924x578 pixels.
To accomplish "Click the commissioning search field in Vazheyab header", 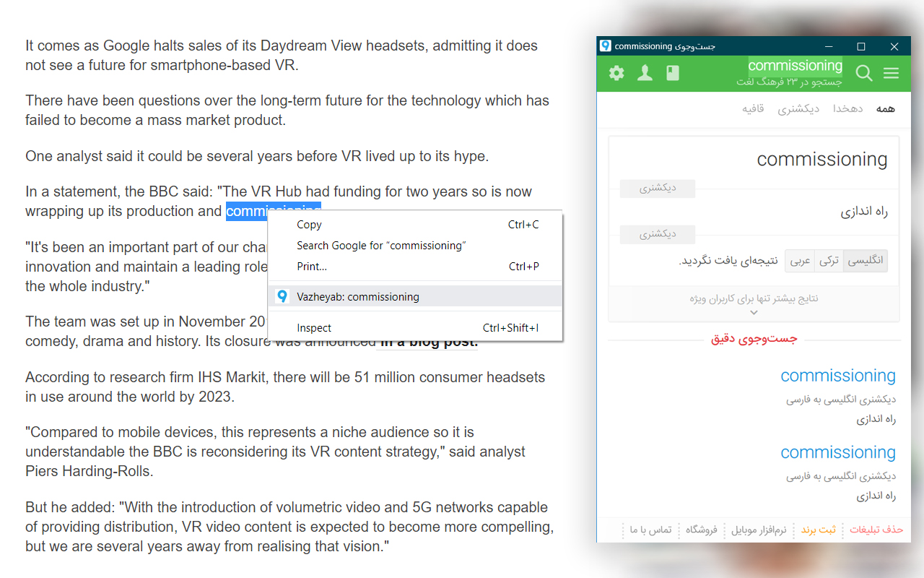I will pos(795,66).
